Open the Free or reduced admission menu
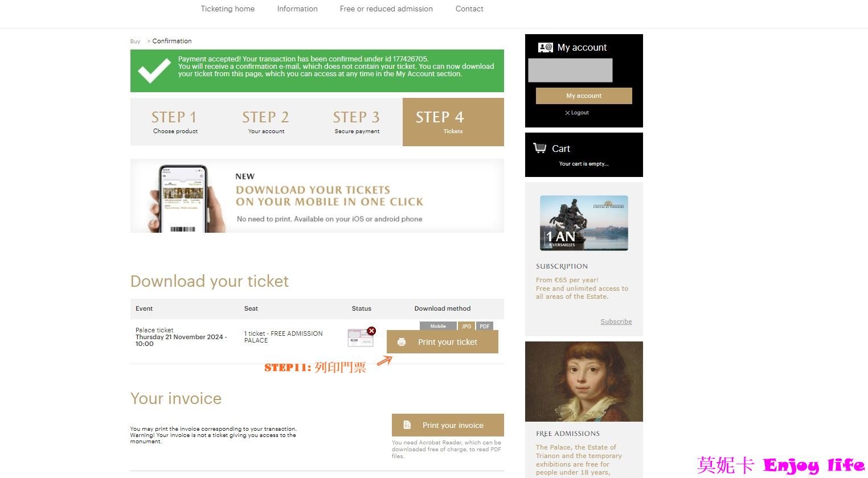The image size is (868, 478). (x=386, y=9)
